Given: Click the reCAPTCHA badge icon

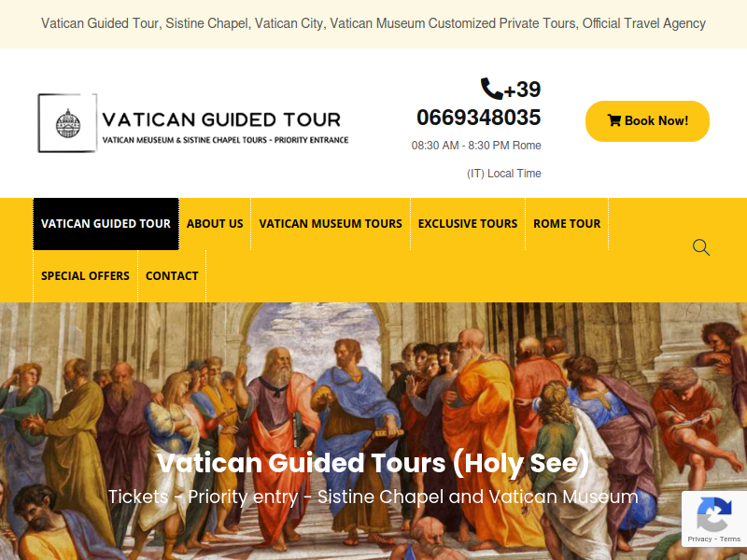Looking at the screenshot, I should click(714, 514).
